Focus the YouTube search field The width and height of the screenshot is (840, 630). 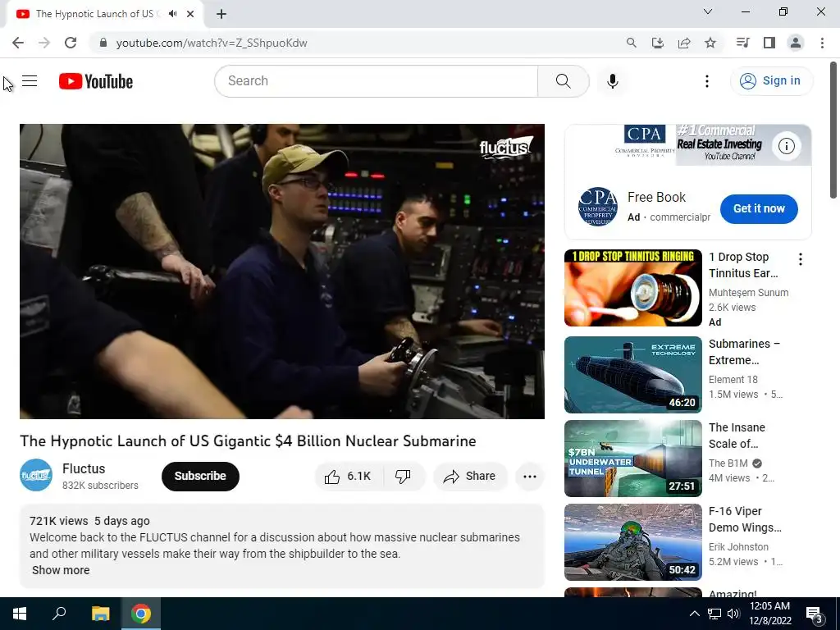(376, 81)
